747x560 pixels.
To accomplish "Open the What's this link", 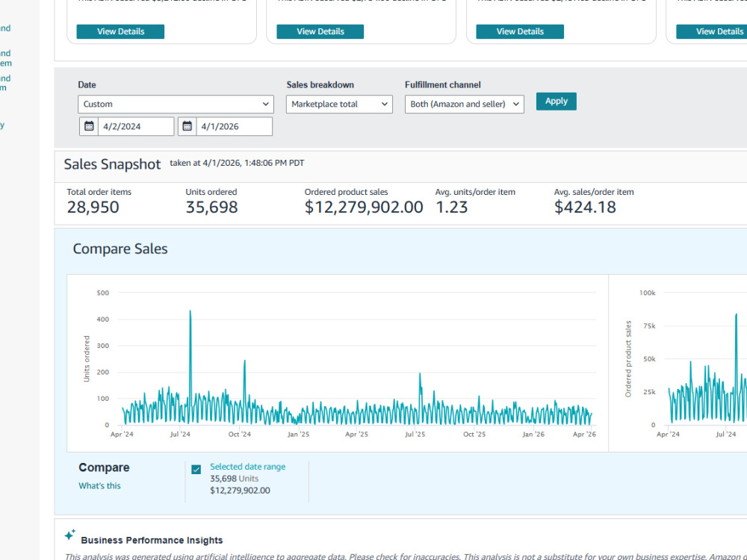I will [99, 486].
